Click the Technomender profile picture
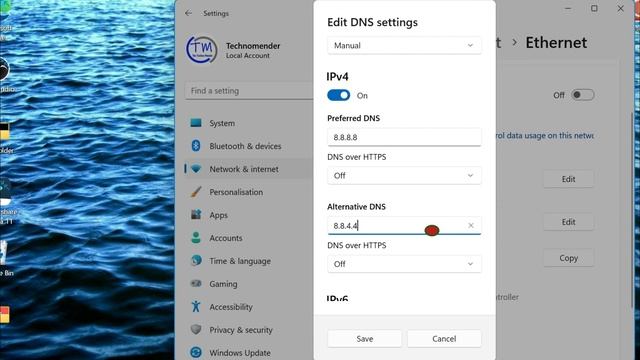The image size is (640, 360). pos(201,50)
